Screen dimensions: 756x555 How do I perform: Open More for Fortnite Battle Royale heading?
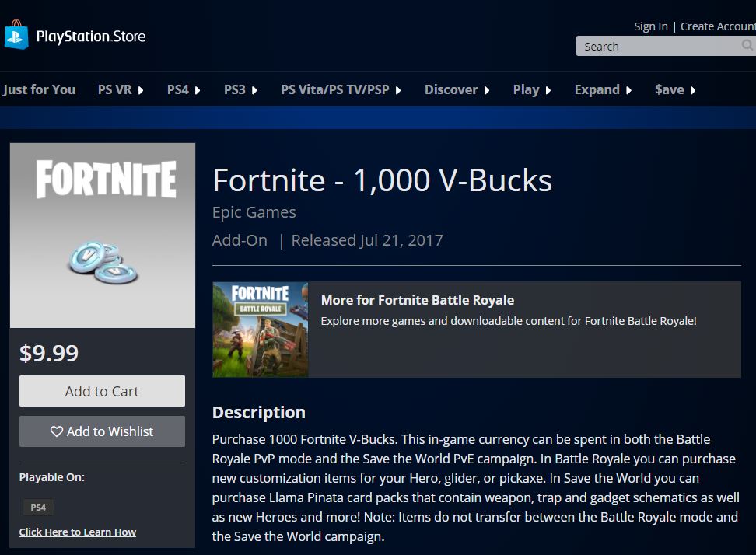(418, 300)
